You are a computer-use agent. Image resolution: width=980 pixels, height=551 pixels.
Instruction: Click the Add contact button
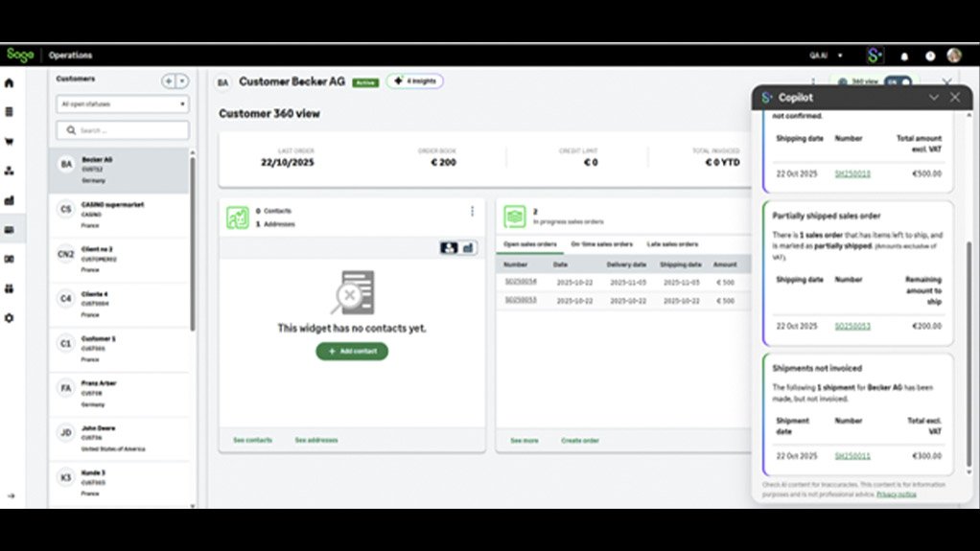(352, 352)
